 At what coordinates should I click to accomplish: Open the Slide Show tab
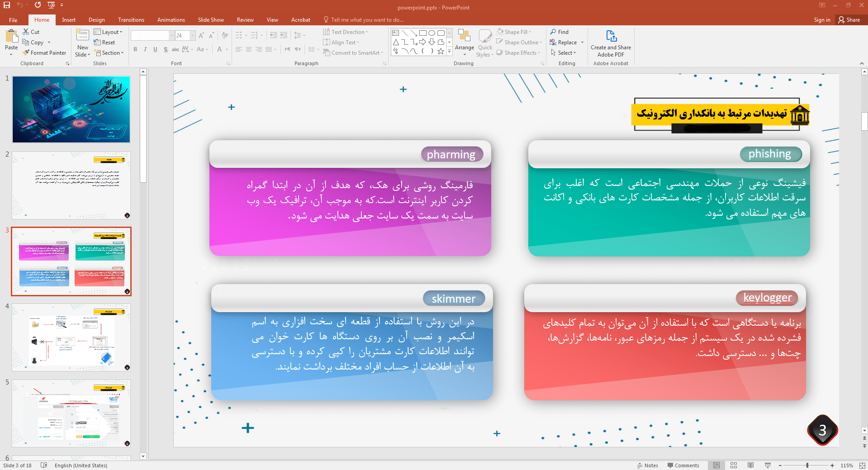[x=211, y=20]
